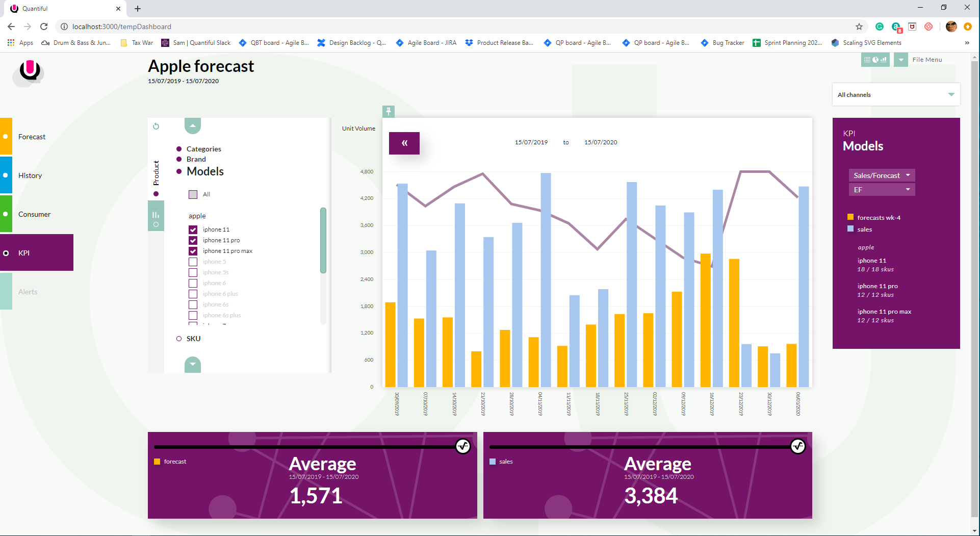Open the Sales/Forecast dropdown in the KPI panel
980x536 pixels.
coord(882,175)
